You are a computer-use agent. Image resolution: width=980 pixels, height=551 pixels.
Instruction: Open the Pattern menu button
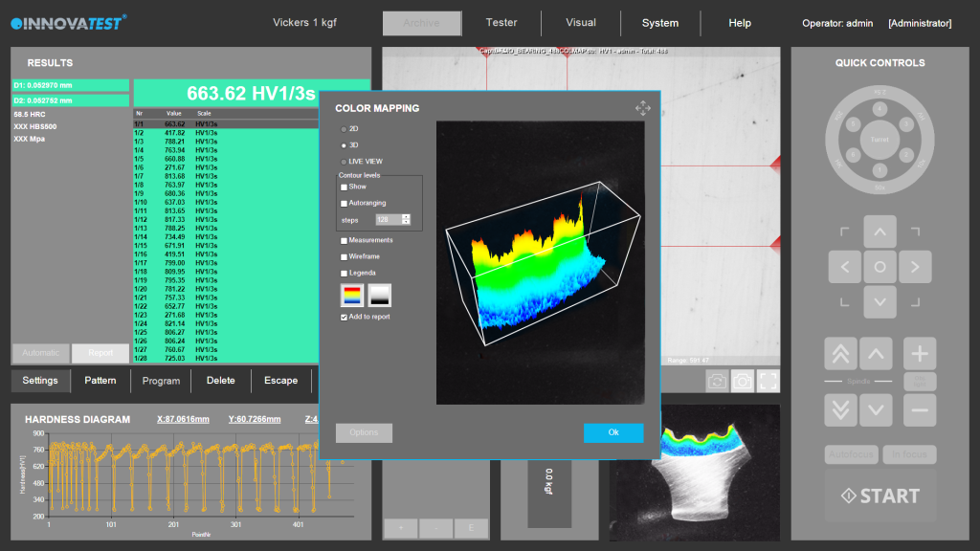point(100,381)
